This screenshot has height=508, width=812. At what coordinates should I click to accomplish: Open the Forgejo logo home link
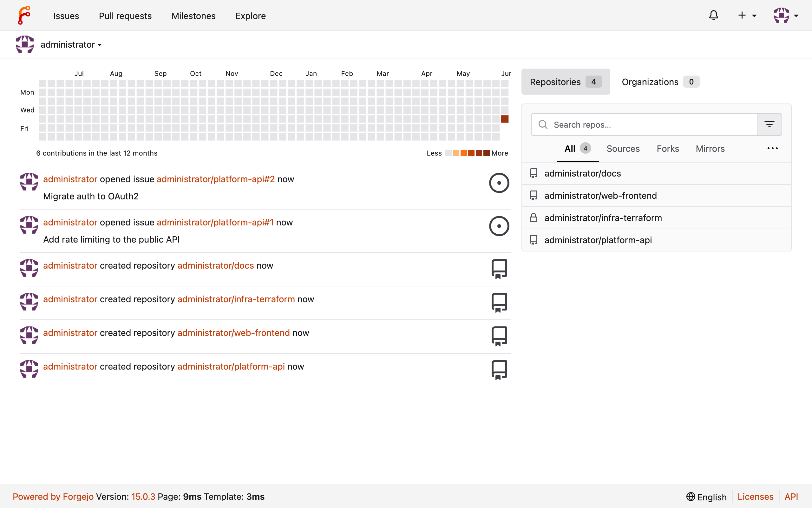point(24,16)
